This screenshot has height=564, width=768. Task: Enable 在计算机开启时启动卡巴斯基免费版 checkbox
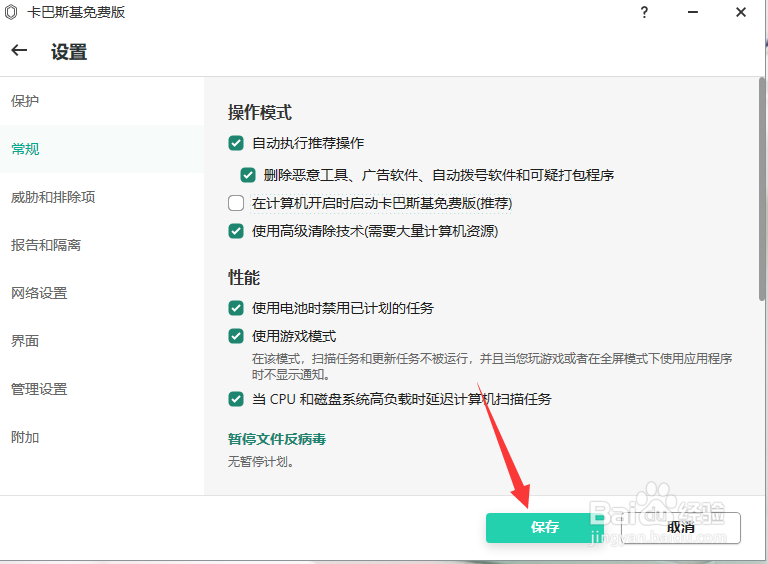click(236, 203)
